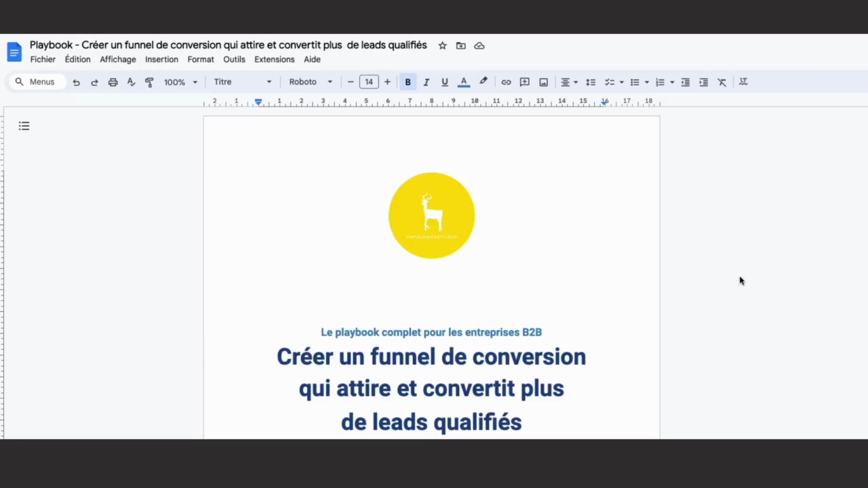The image size is (868, 488).
Task: Open line and paragraph spacing
Action: [591, 82]
